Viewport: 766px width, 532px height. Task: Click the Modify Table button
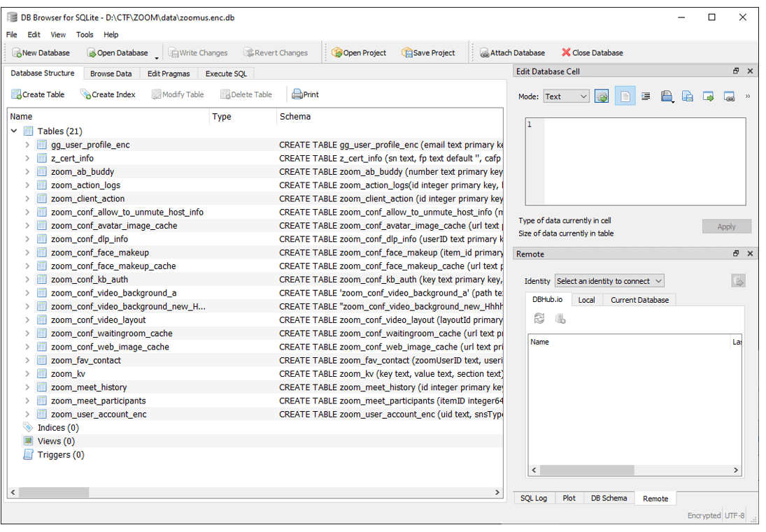tap(178, 94)
